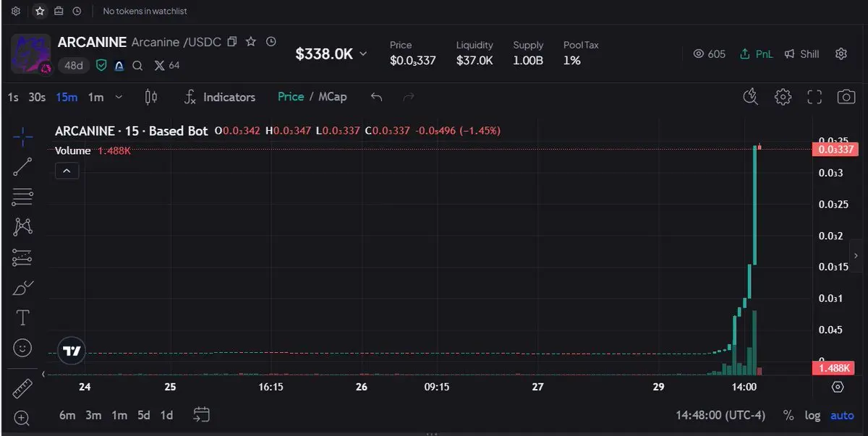Switch to the 1m timeframe

pos(95,97)
